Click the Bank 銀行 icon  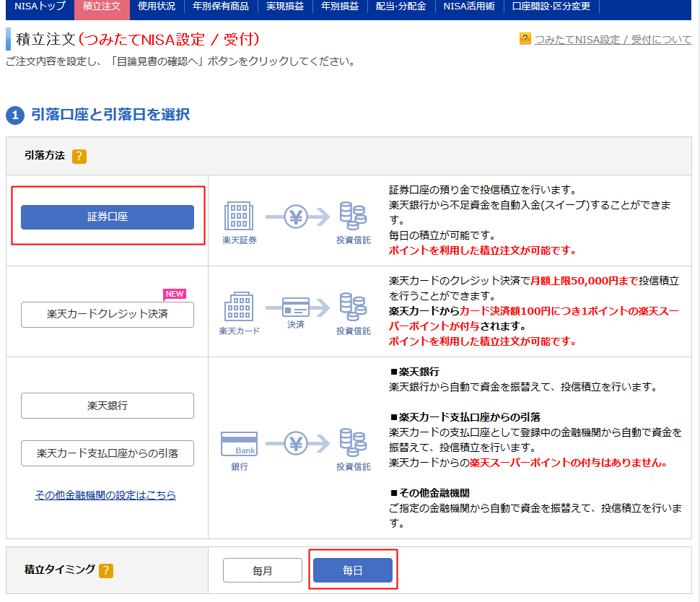(240, 444)
